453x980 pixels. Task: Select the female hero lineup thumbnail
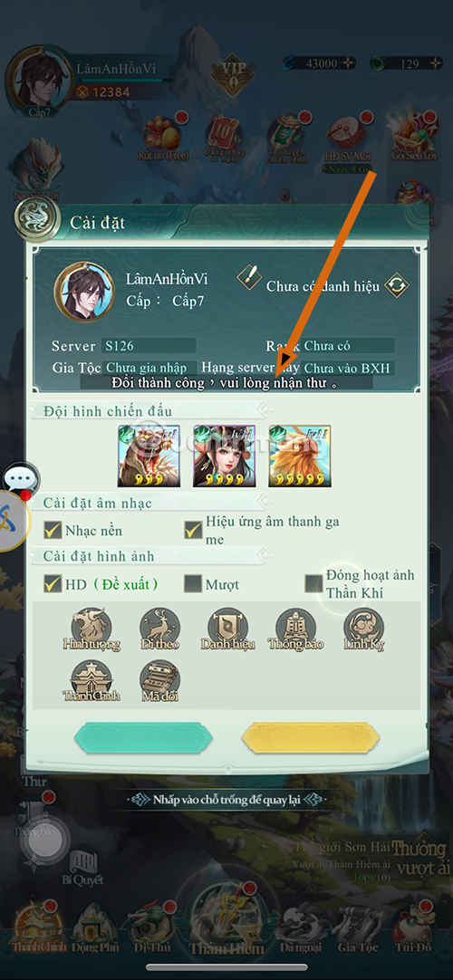coord(225,456)
